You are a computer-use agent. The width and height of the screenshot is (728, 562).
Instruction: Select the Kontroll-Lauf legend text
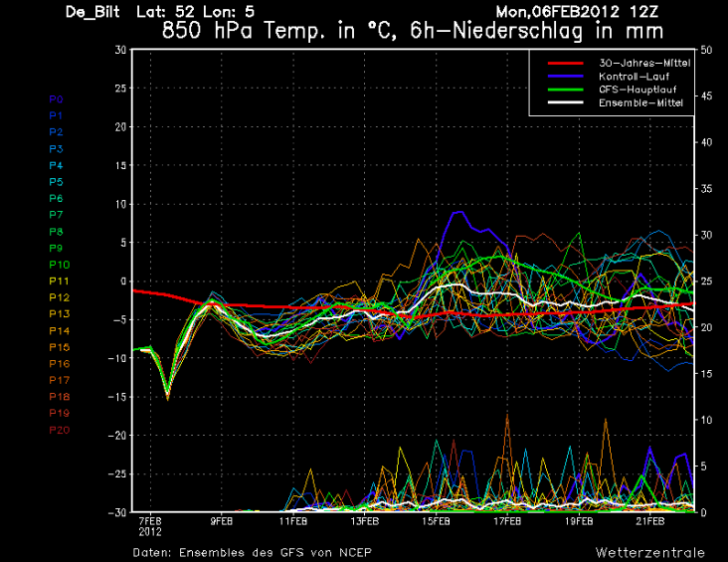634,77
